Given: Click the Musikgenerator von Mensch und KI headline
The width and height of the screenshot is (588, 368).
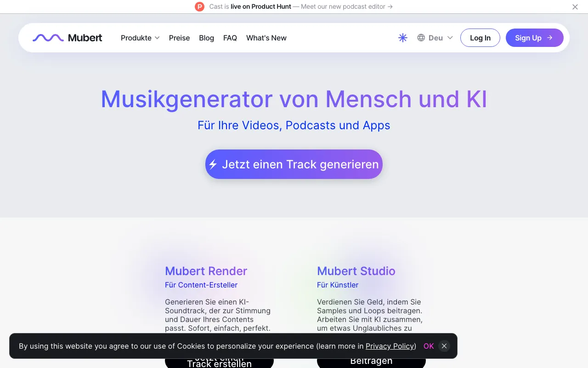Looking at the screenshot, I should coord(294,99).
